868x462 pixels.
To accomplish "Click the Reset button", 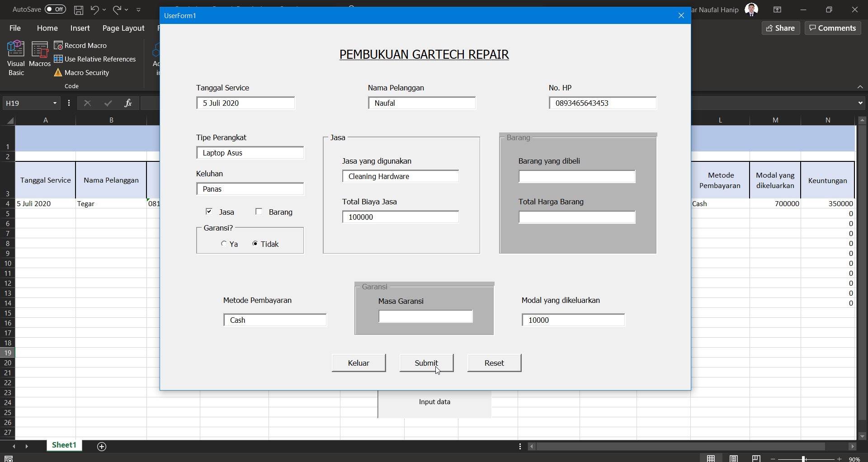I will click(494, 363).
